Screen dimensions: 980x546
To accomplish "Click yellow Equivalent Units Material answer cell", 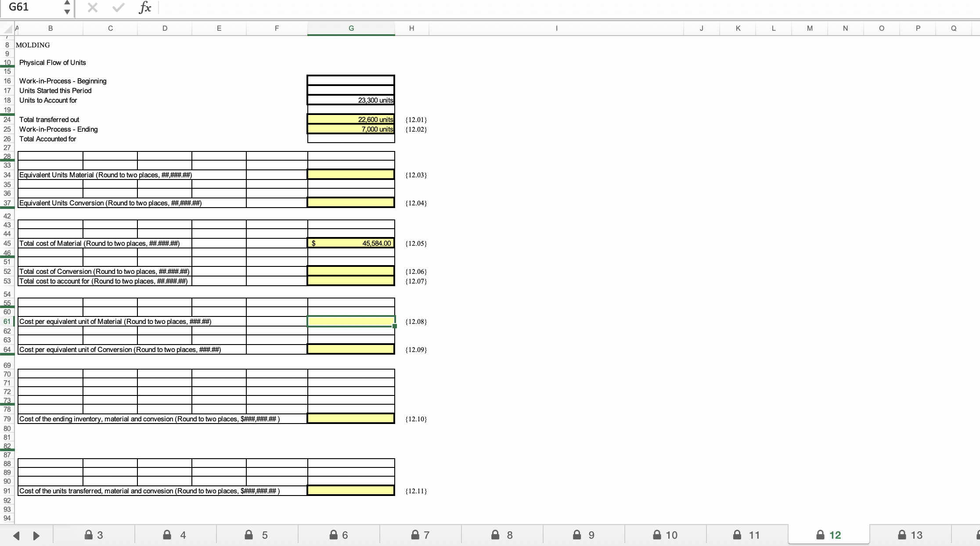I will (x=351, y=175).
